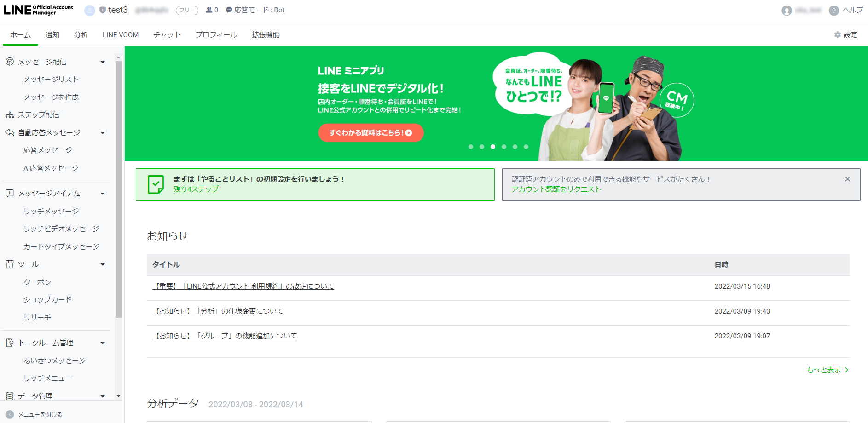868x423 pixels.
Task: Open 応答メッセージ in the sidebar
Action: tap(48, 150)
